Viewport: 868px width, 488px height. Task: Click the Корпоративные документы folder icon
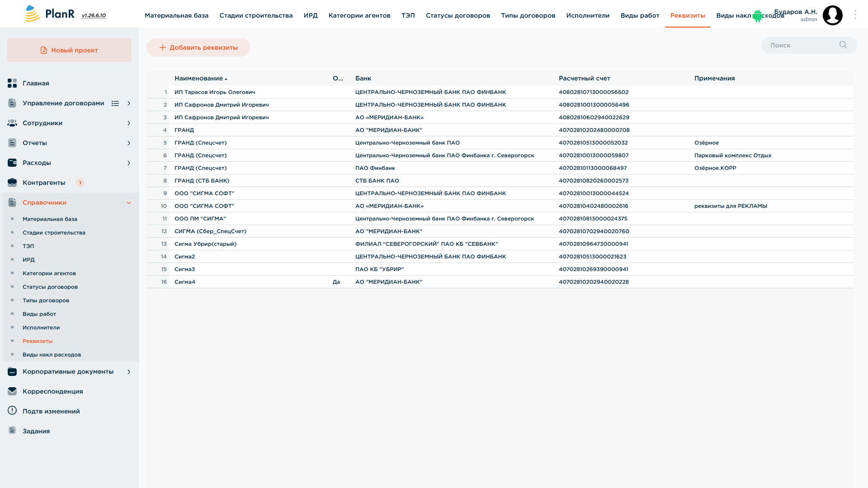(12, 371)
